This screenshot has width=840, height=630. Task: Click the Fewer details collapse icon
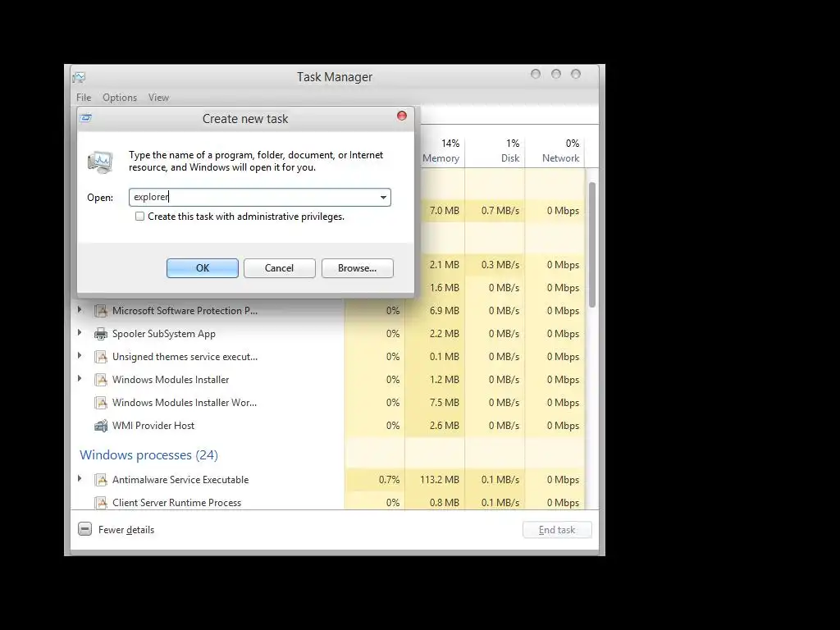(84, 529)
